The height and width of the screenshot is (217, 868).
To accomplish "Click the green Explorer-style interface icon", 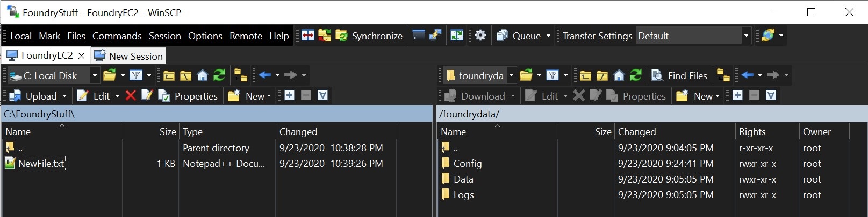I will pyautogui.click(x=457, y=36).
